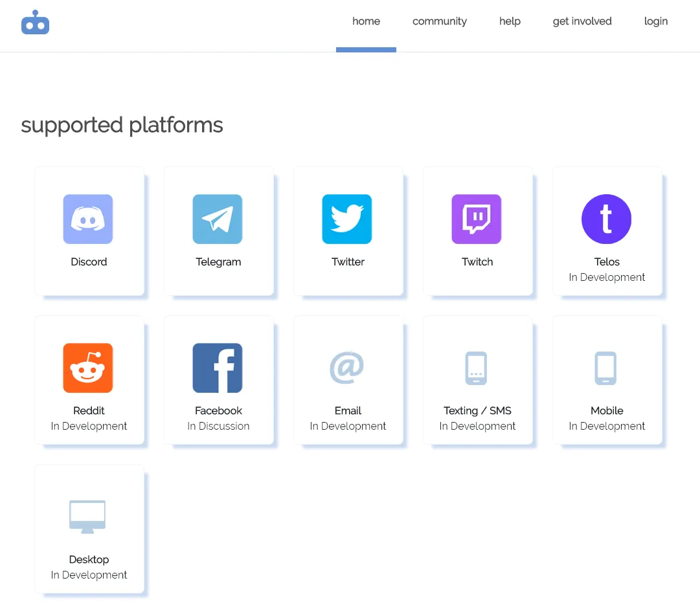Open the Twitch purple icon
The image size is (700, 609).
[x=477, y=219]
